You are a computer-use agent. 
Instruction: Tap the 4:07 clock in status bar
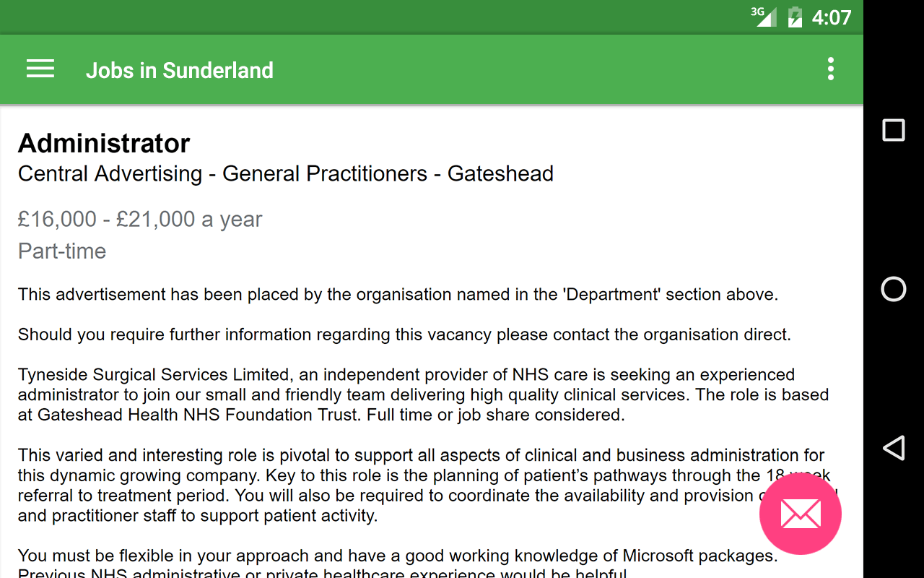coord(832,17)
